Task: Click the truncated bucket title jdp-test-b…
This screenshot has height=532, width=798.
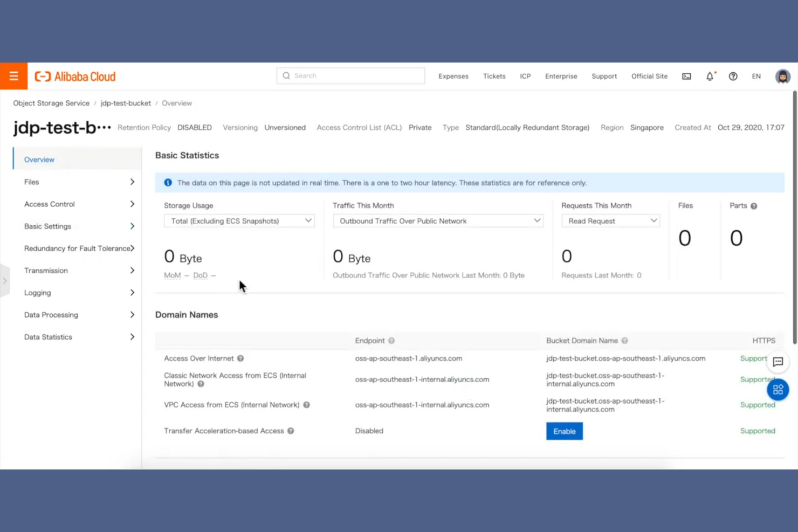Action: 62,128
